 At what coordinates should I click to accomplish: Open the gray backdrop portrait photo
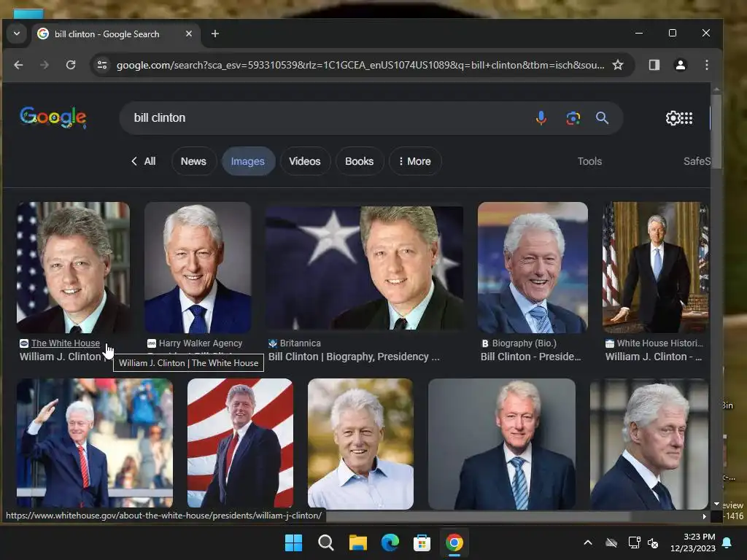(502, 443)
